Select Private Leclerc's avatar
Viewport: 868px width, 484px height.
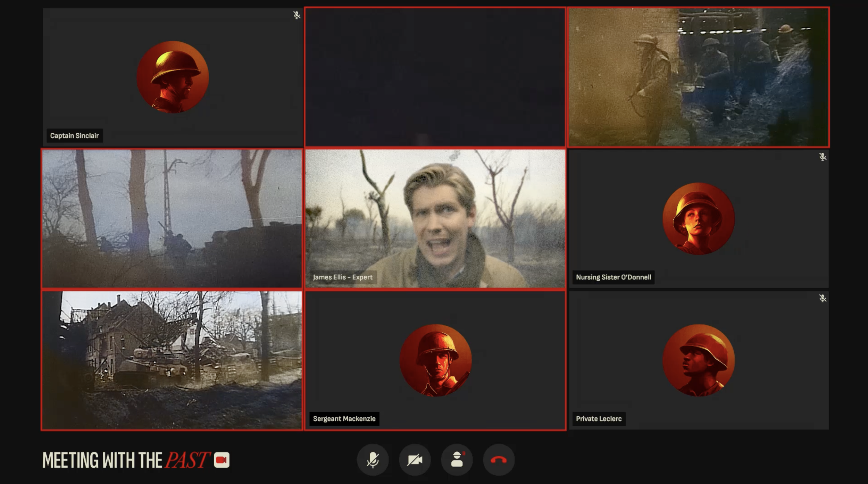click(699, 360)
